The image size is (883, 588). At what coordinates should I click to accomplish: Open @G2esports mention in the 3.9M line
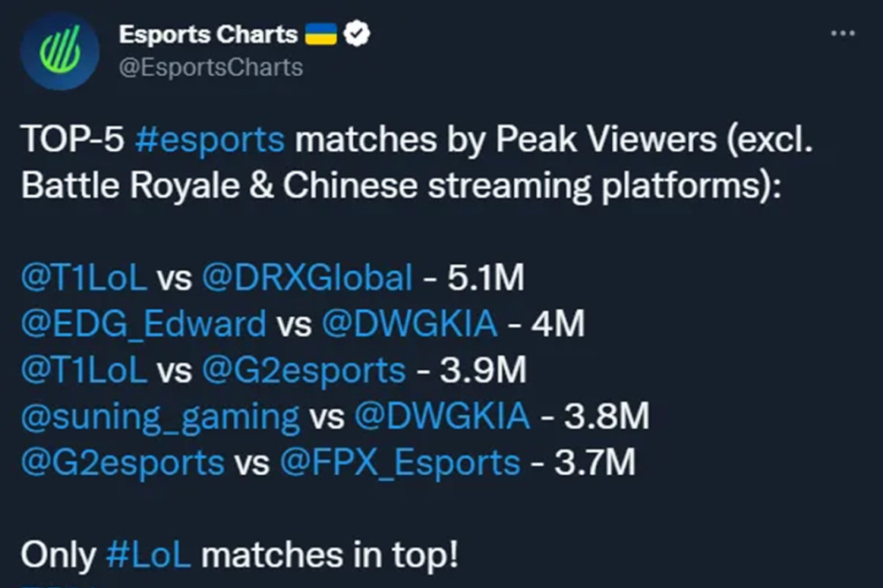[304, 370]
